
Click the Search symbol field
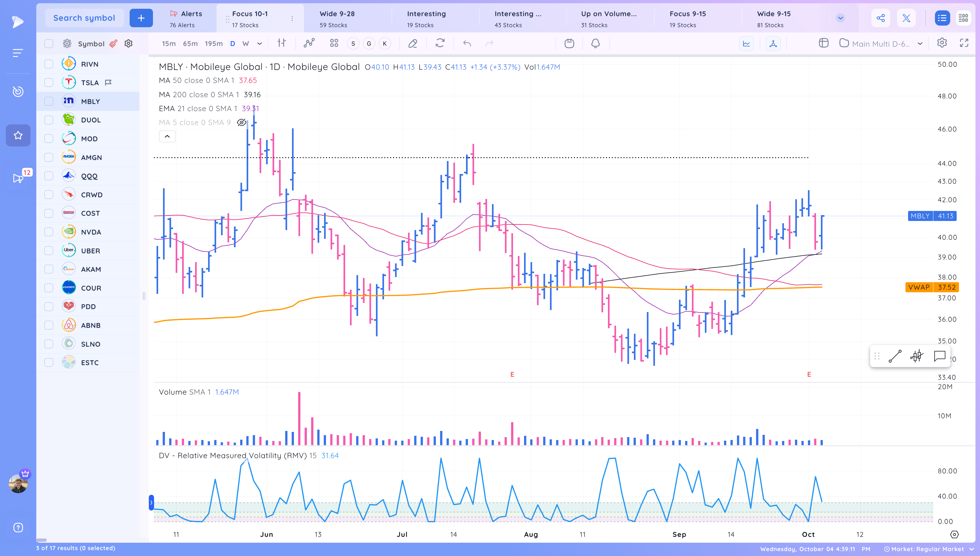click(84, 18)
